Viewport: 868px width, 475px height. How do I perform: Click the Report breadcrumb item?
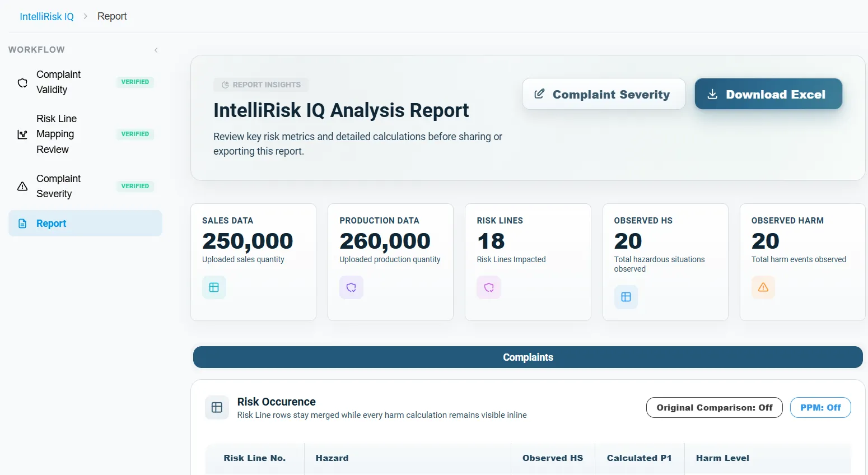[112, 16]
